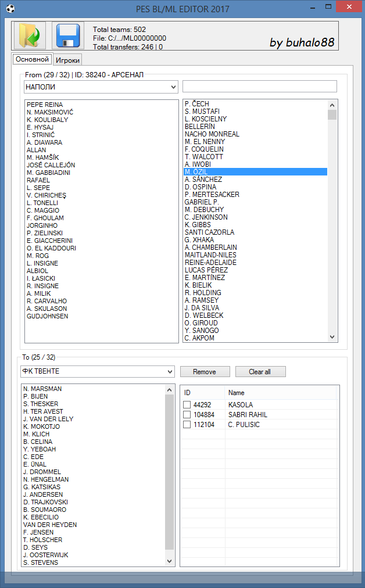Select H. TER AVEST player
Screen dimensions: 365x588
point(43,411)
